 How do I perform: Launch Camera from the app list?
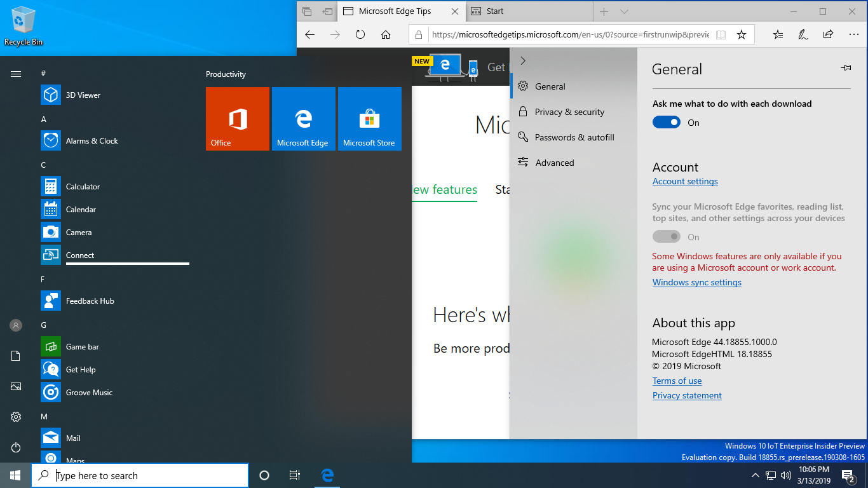114,233
